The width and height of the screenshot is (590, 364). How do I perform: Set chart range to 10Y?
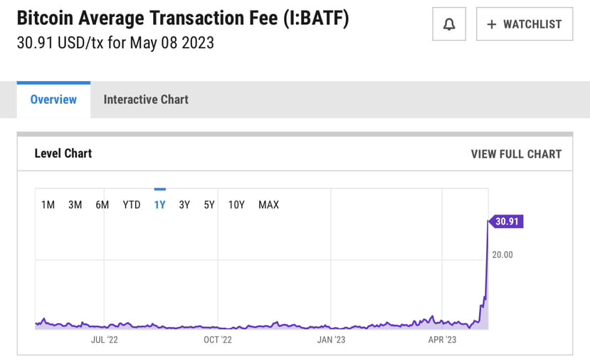[236, 205]
